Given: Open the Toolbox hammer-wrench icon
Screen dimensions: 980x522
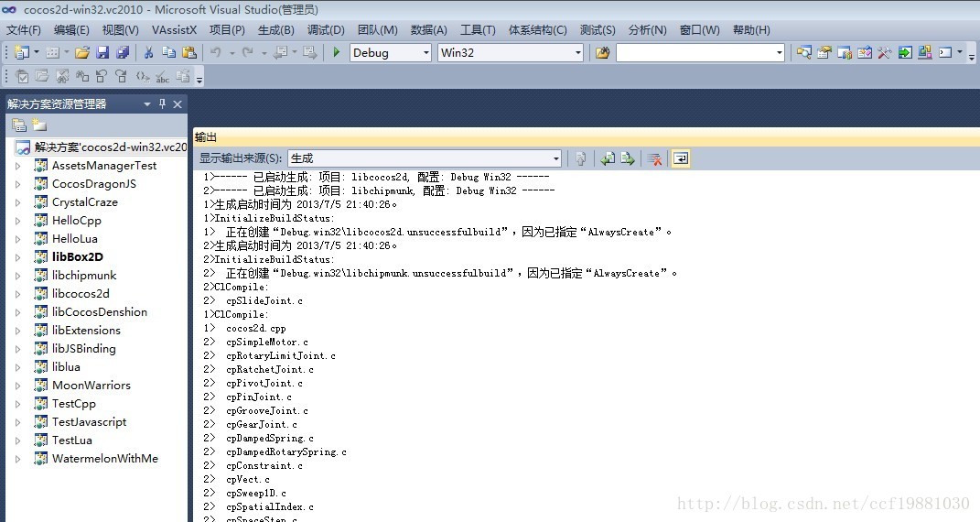Looking at the screenshot, I should click(x=884, y=52).
